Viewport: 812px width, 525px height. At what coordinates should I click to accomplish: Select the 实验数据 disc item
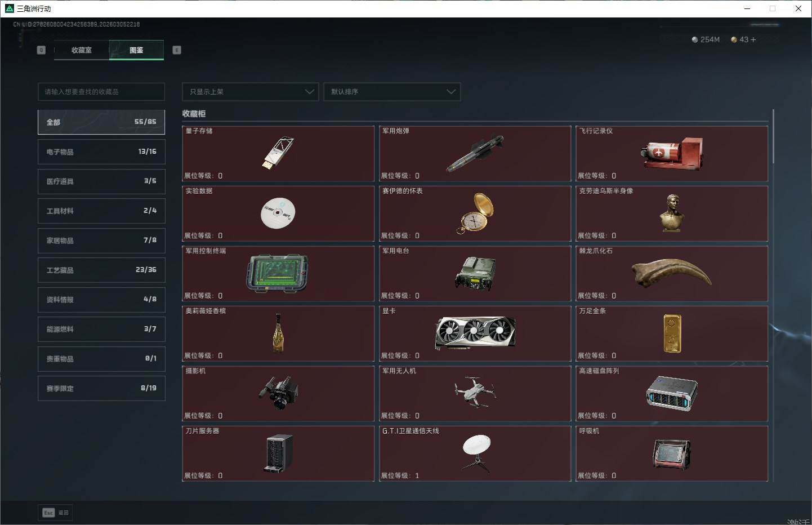[x=278, y=213]
